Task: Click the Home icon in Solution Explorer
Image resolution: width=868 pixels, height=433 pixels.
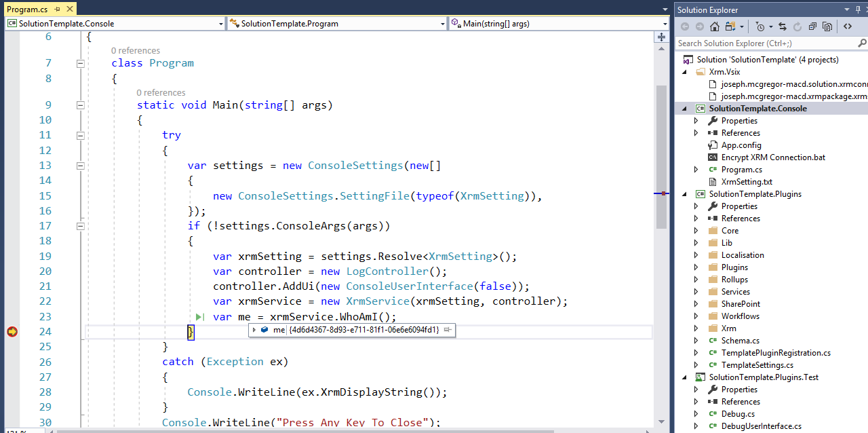Action: [x=715, y=26]
